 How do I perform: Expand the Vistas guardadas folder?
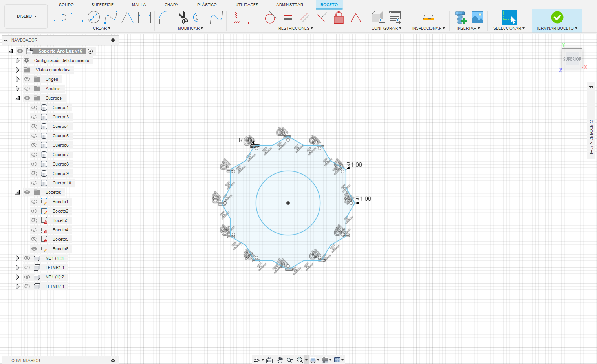tap(17, 70)
